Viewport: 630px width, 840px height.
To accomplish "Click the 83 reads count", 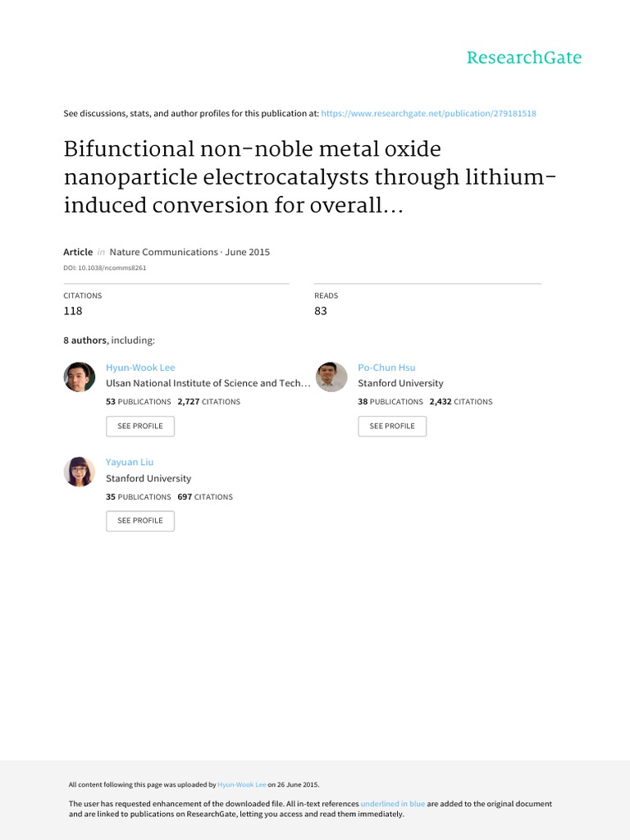I will pyautogui.click(x=321, y=311).
